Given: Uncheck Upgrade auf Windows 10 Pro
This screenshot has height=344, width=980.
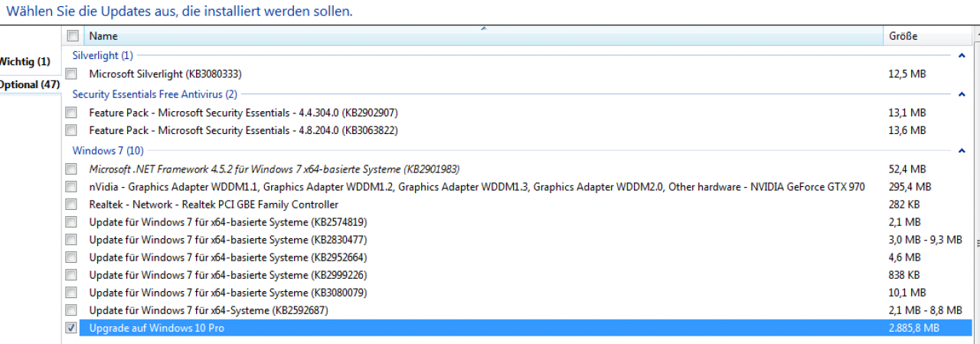Looking at the screenshot, I should (x=71, y=328).
